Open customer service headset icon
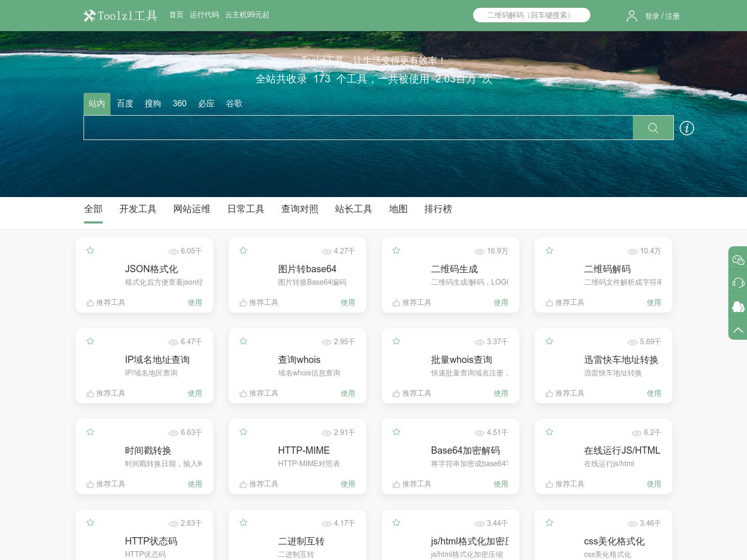 point(738,283)
